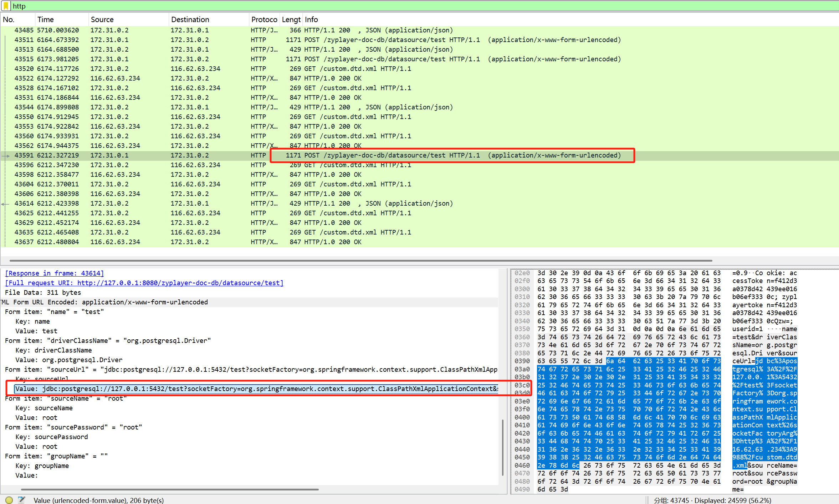Open expert information yellow circle icon
The height and width of the screenshot is (504, 839).
[9, 500]
